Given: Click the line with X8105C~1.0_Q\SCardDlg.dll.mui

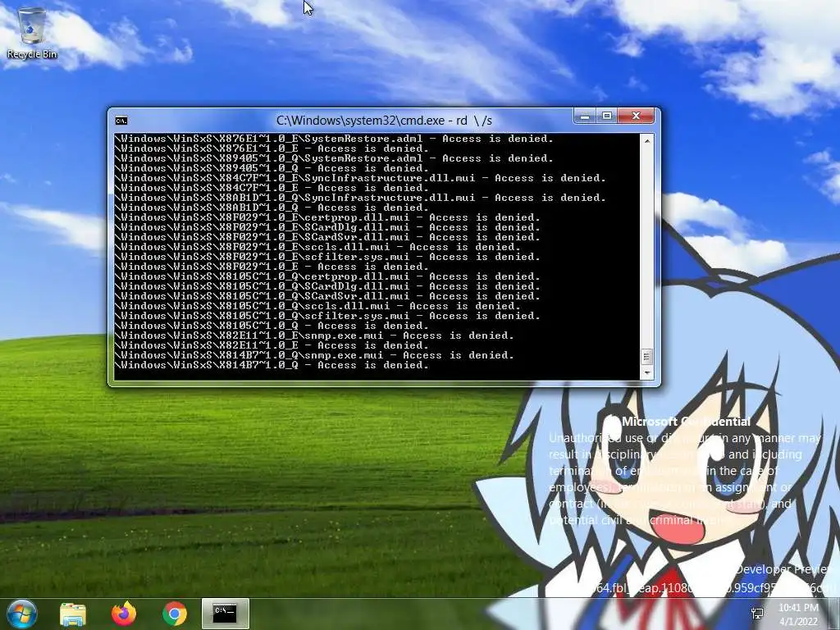Looking at the screenshot, I should tap(327, 286).
